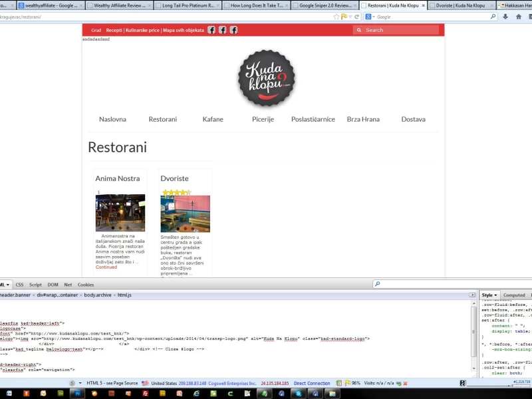Click the second Facebook icon in red bar
The image size is (532, 399).
[x=223, y=30]
